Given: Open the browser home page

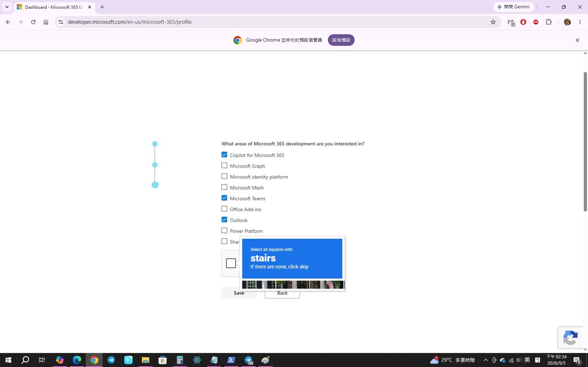Looking at the screenshot, I should [46, 22].
